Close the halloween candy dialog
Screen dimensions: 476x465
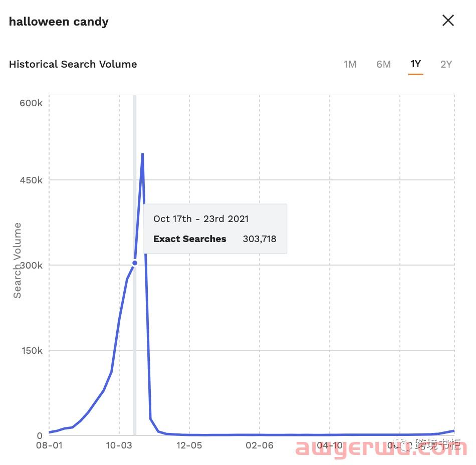448,21
